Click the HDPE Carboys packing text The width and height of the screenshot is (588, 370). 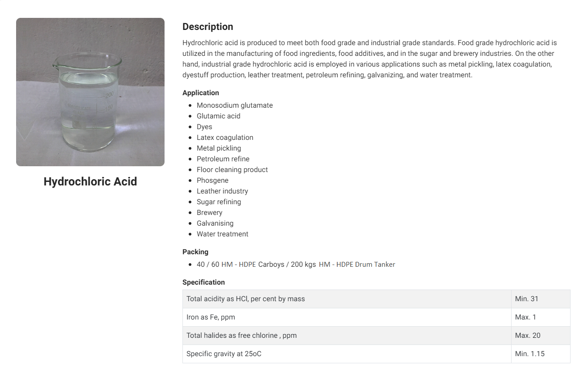pos(262,265)
